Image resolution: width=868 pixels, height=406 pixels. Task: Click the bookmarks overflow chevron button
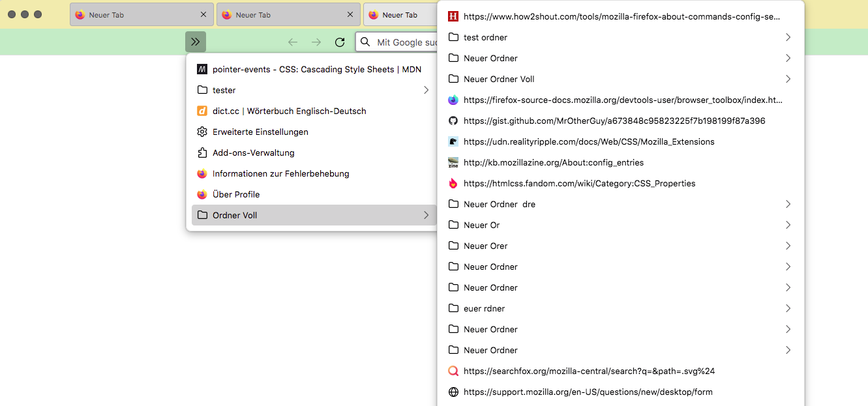[196, 42]
